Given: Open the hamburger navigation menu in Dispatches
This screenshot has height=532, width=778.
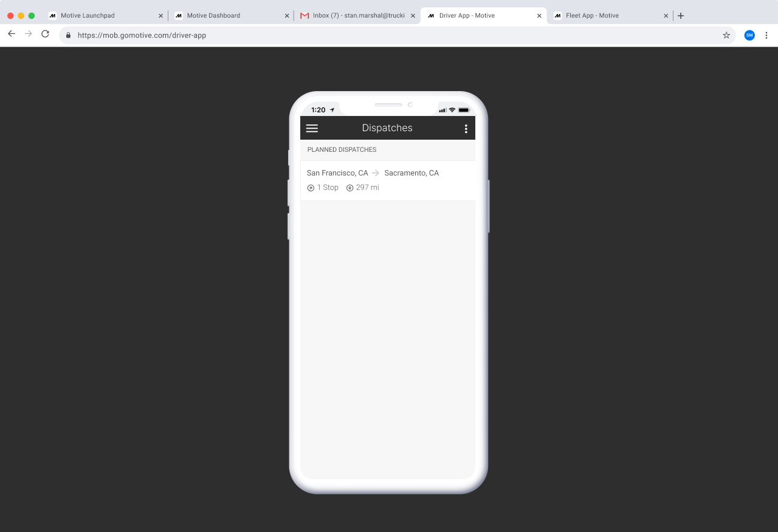Looking at the screenshot, I should coord(312,128).
